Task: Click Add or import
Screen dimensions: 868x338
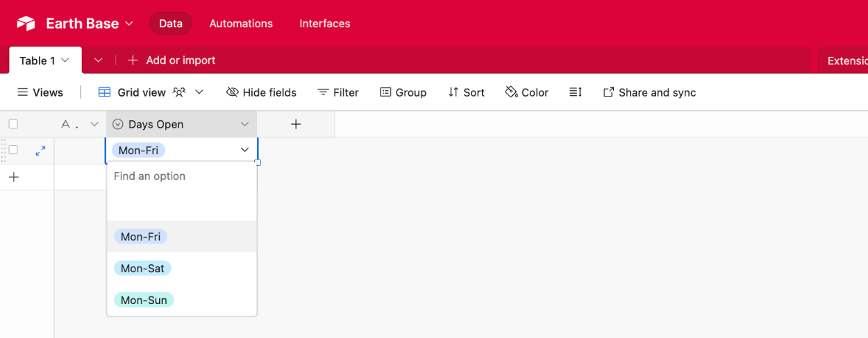Action: (172, 60)
